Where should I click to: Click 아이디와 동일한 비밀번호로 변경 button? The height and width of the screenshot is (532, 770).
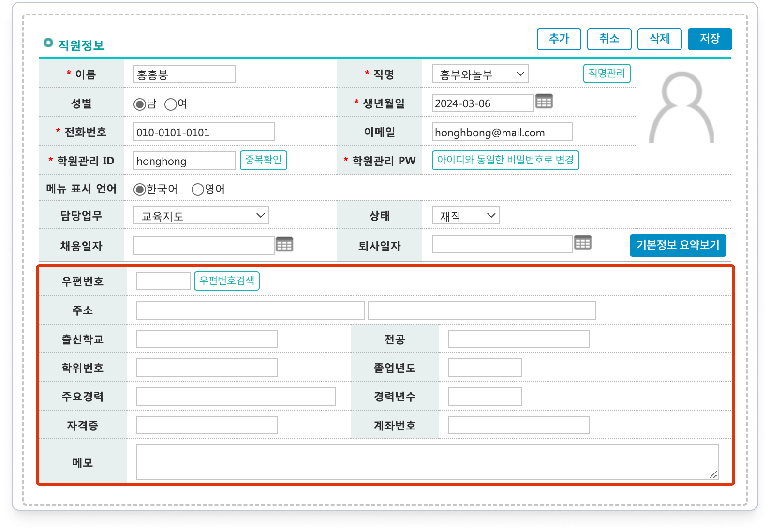(505, 160)
